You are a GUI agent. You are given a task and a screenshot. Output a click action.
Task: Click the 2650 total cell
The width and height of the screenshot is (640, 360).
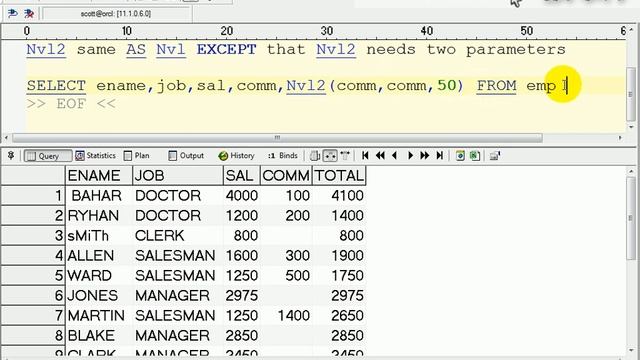pos(339,316)
